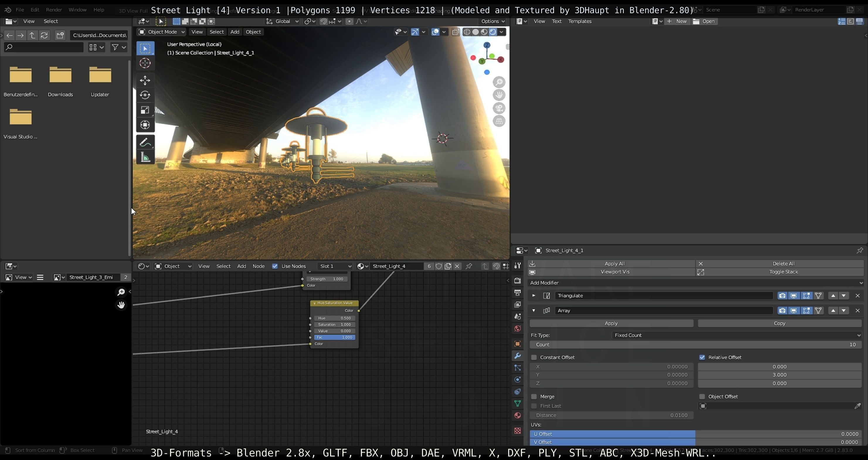Image resolution: width=868 pixels, height=460 pixels.
Task: Select the Rotate tool icon
Action: [145, 95]
